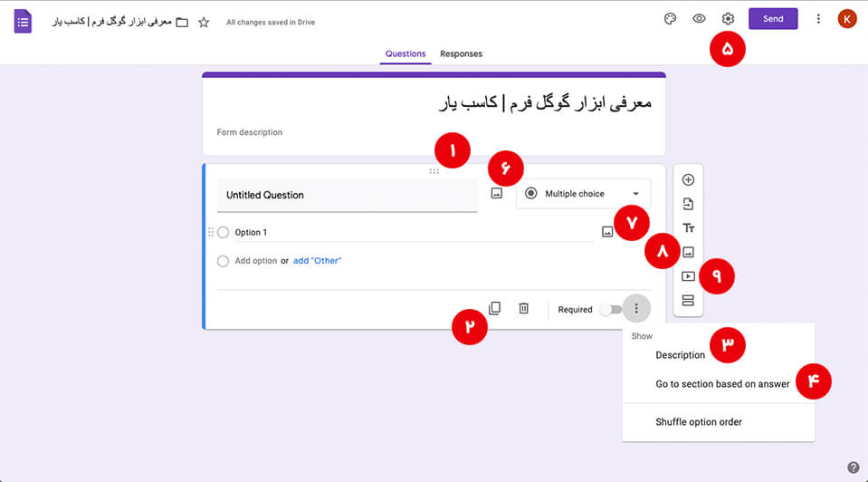Select the Add option radio circle
868x482 pixels.
[223, 261]
